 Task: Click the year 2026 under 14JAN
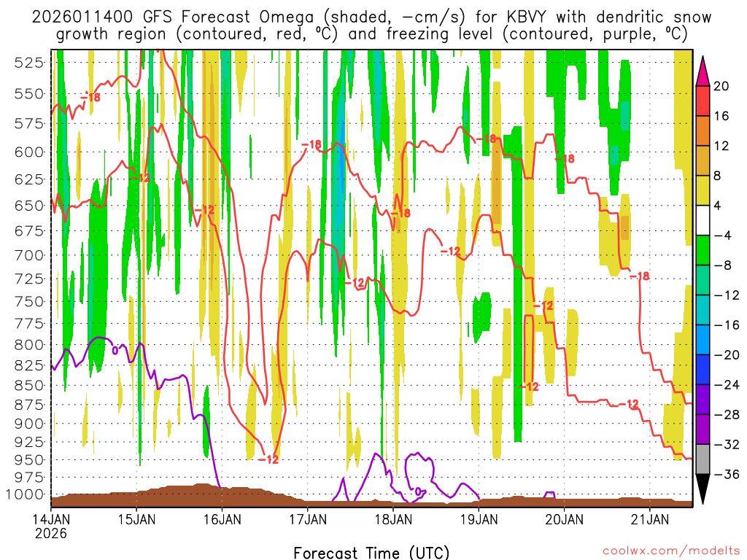[x=51, y=533]
